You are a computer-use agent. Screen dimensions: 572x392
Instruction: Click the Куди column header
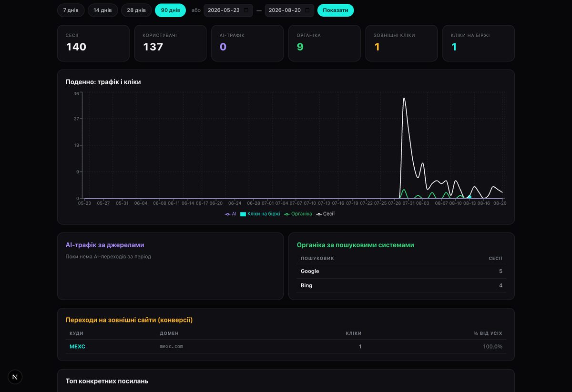point(76,333)
